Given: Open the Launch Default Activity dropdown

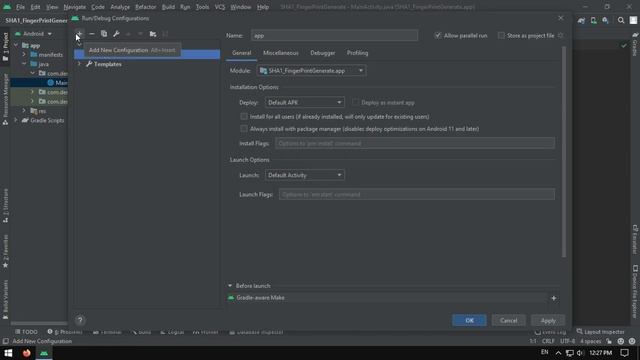Looking at the screenshot, I should (304, 175).
